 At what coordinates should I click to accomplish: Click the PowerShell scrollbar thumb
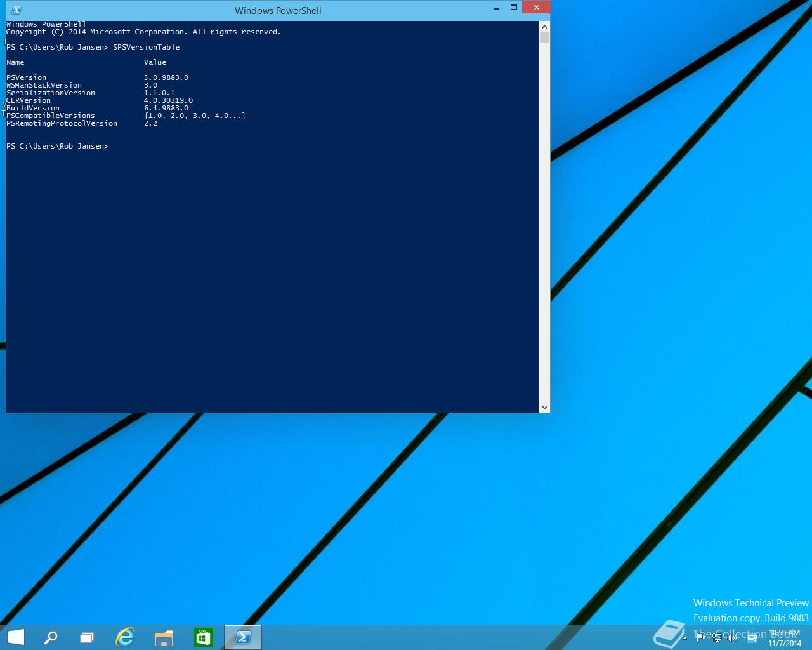(544, 37)
